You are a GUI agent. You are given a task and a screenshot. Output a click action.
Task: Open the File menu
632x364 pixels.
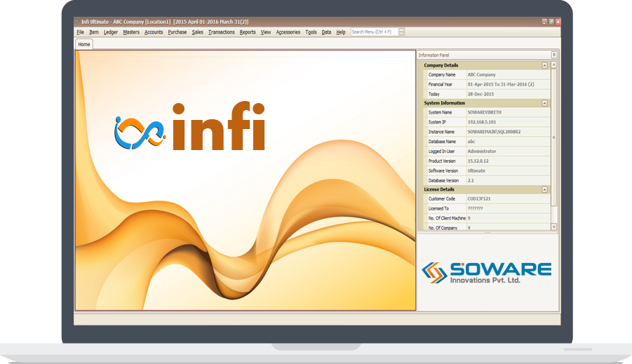(80, 32)
